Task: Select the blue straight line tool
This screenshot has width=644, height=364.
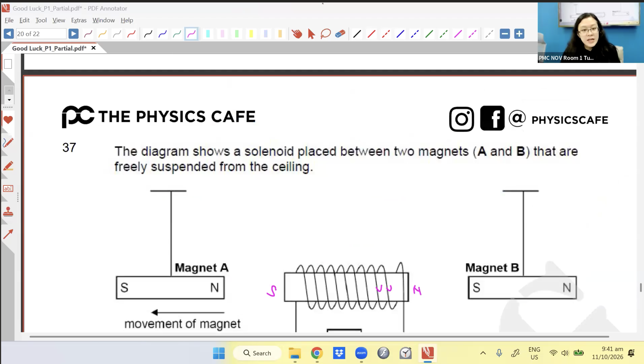Action: tap(400, 34)
